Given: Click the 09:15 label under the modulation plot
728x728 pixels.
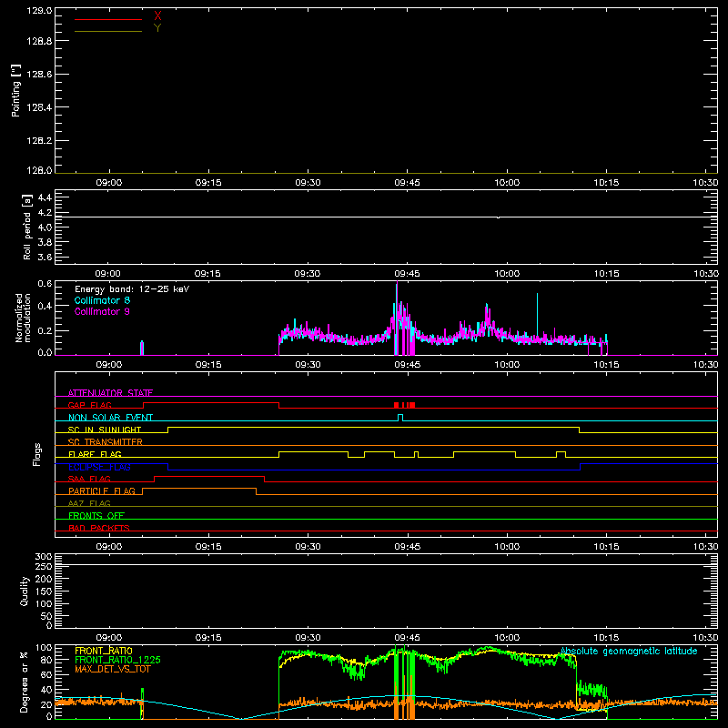Looking at the screenshot, I should click(x=208, y=365).
